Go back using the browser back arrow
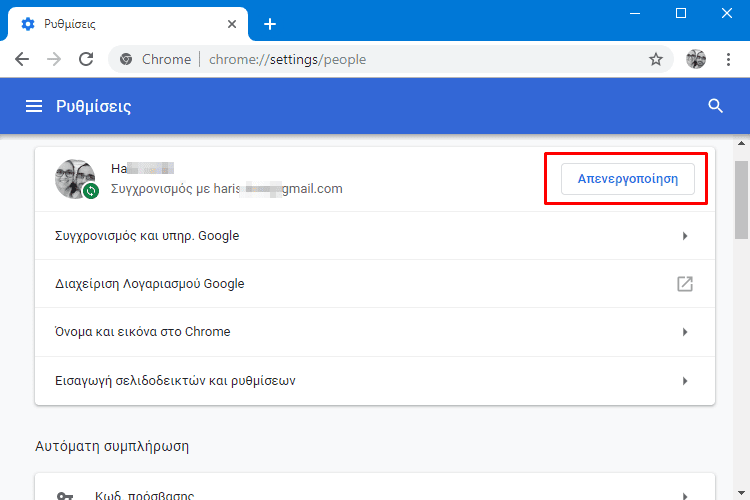Image resolution: width=750 pixels, height=500 pixels. point(22,59)
